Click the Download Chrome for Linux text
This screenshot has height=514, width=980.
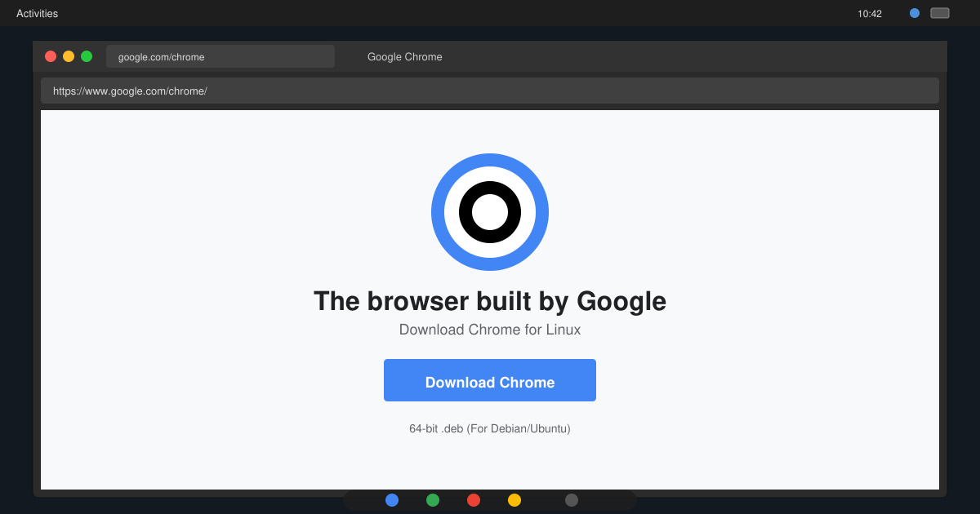click(490, 330)
